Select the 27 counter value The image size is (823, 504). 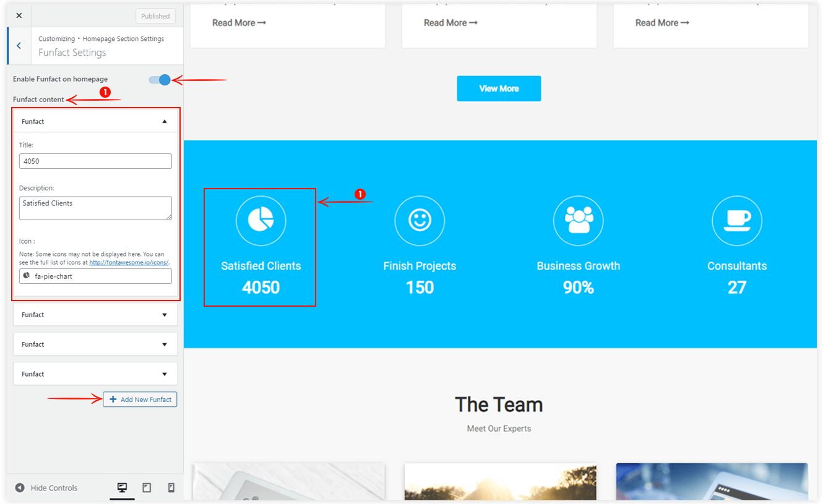pos(737,288)
